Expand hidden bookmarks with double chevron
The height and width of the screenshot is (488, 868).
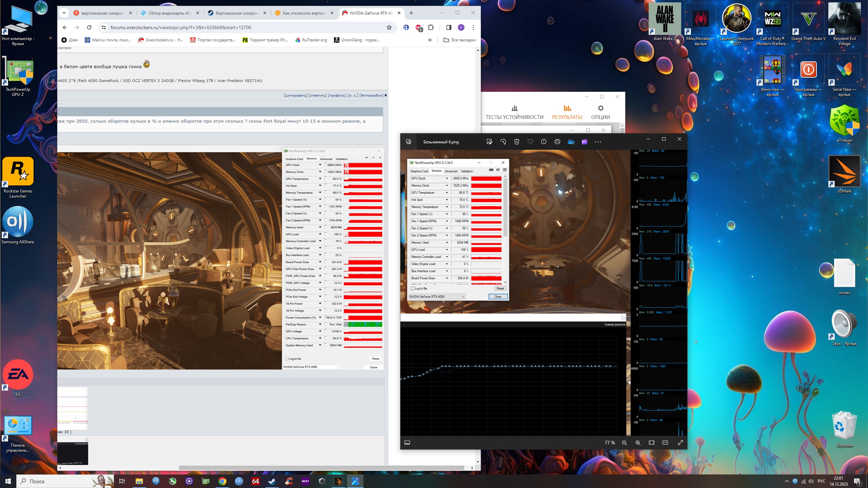tap(430, 40)
